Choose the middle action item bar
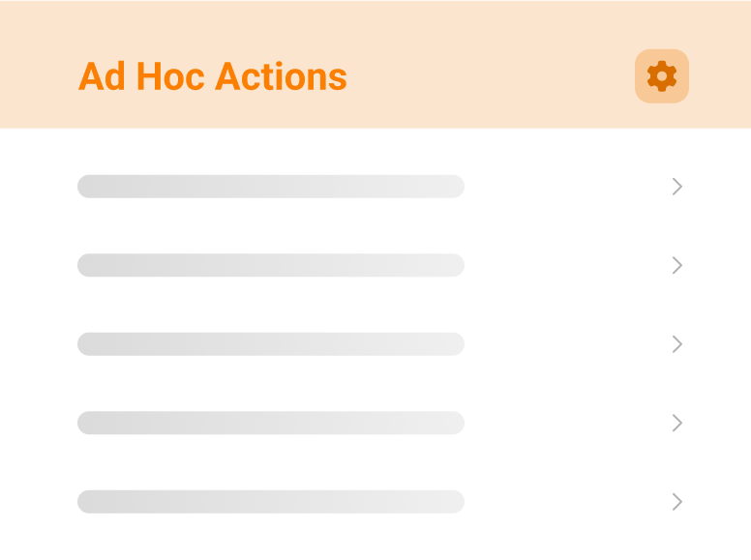 tap(271, 344)
